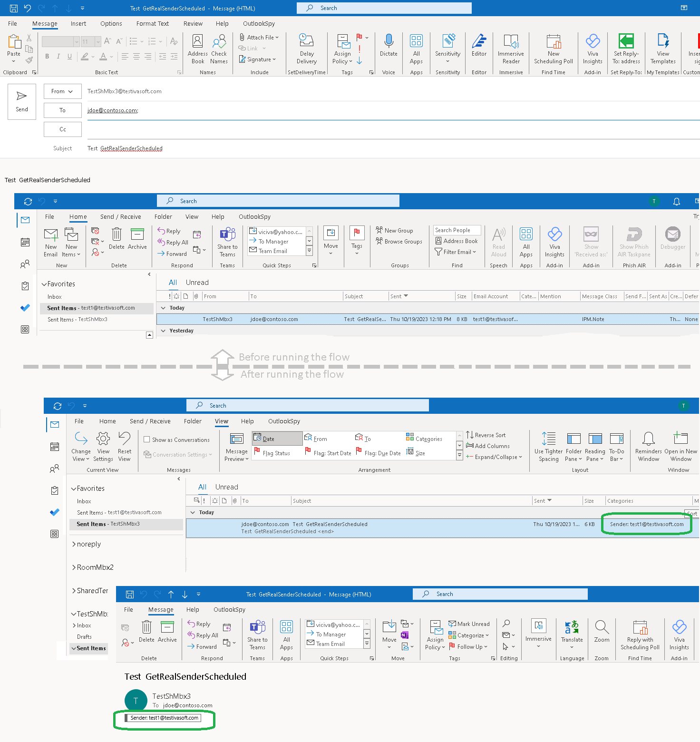
Task: Click the To recipients button
Action: [62, 110]
